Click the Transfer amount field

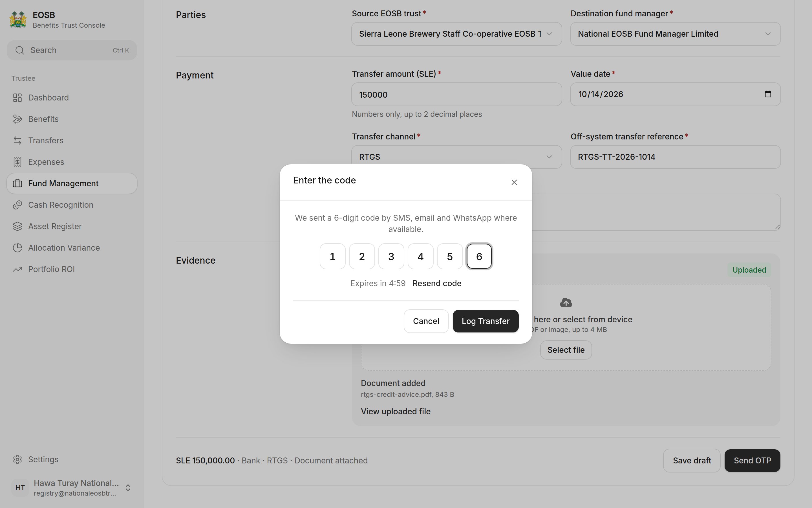(457, 95)
